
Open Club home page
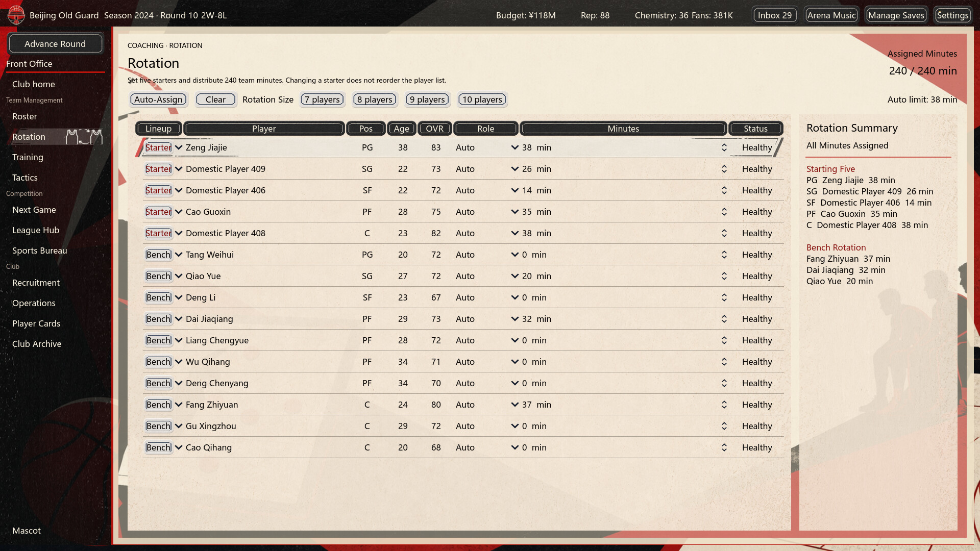tap(34, 84)
